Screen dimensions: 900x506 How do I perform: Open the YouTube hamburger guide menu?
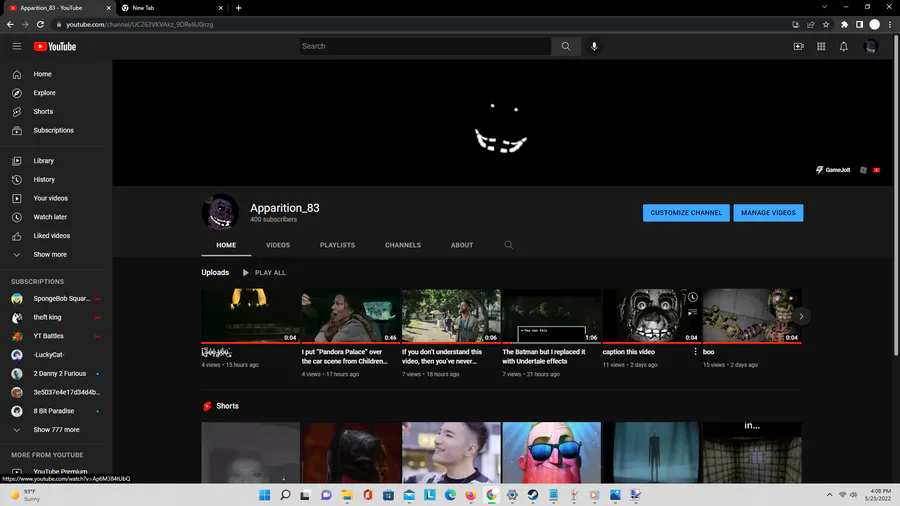17,46
